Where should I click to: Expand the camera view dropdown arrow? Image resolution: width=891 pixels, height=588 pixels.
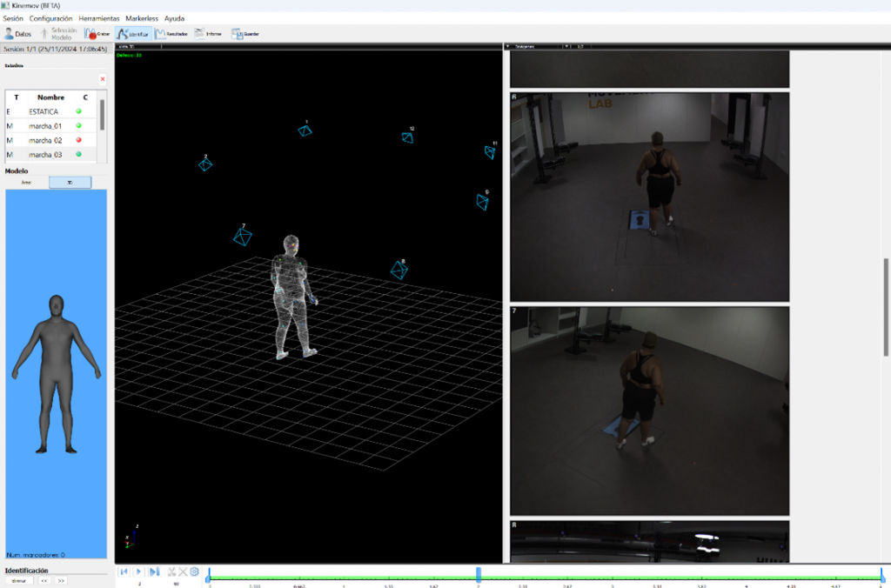click(x=566, y=46)
